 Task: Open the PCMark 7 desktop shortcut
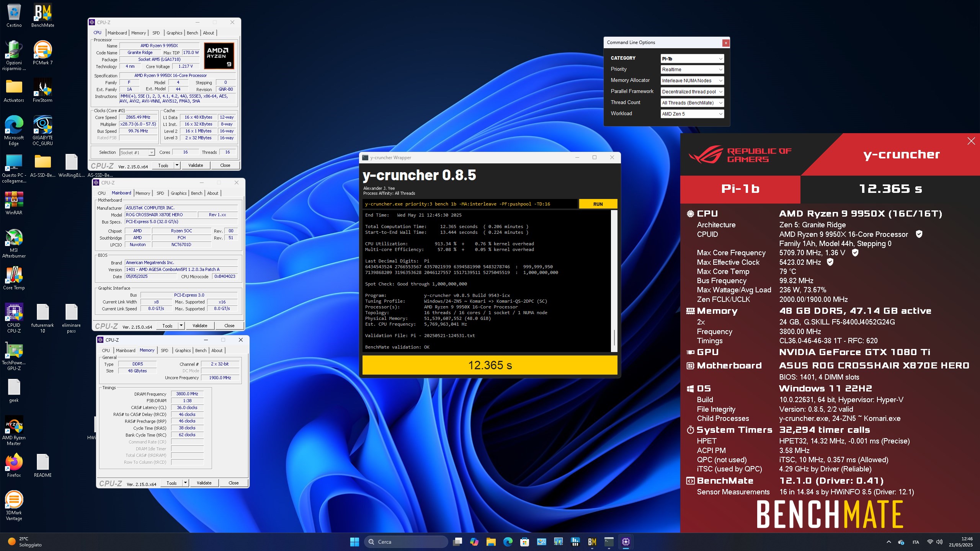point(42,53)
